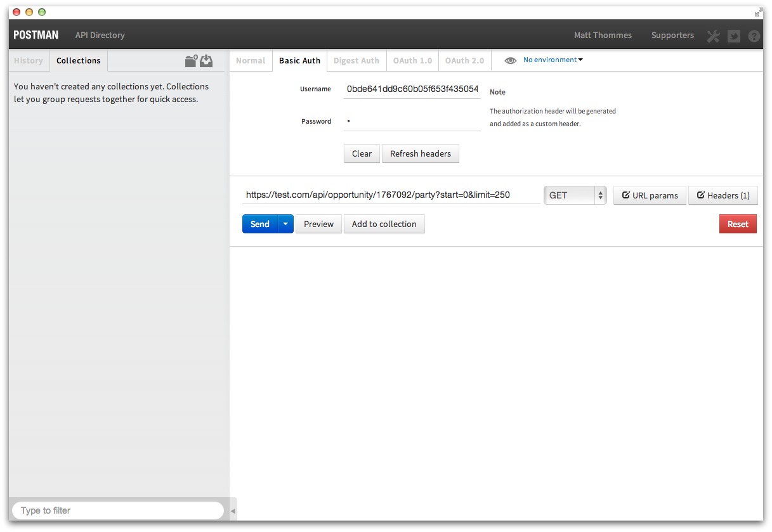Click the Clear button

(x=362, y=153)
